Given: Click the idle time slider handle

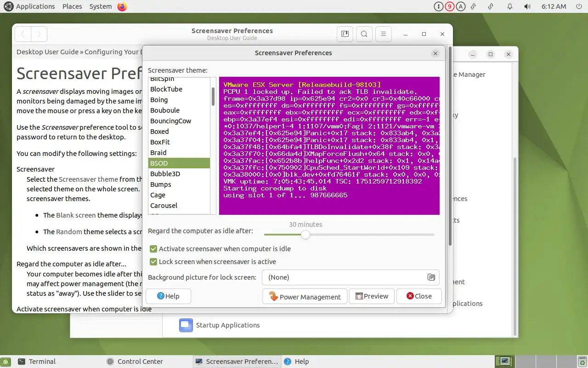Looking at the screenshot, I should coord(305,235).
